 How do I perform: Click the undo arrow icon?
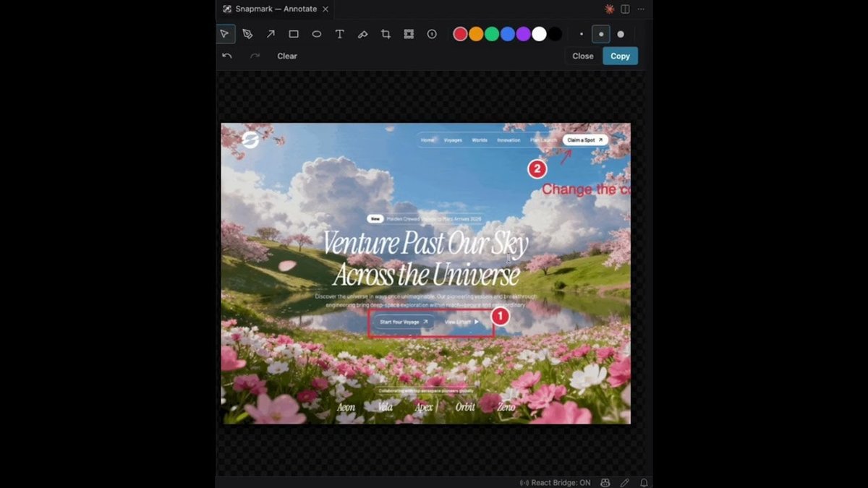(x=226, y=56)
